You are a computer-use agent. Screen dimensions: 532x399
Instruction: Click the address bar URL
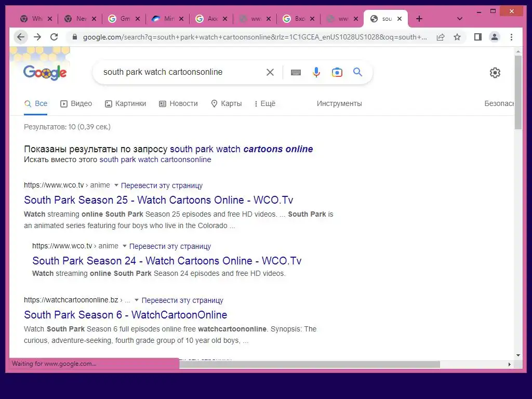[x=255, y=37]
